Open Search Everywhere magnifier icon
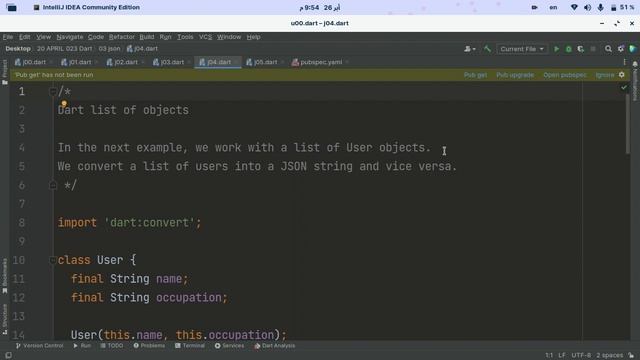 pos(608,49)
